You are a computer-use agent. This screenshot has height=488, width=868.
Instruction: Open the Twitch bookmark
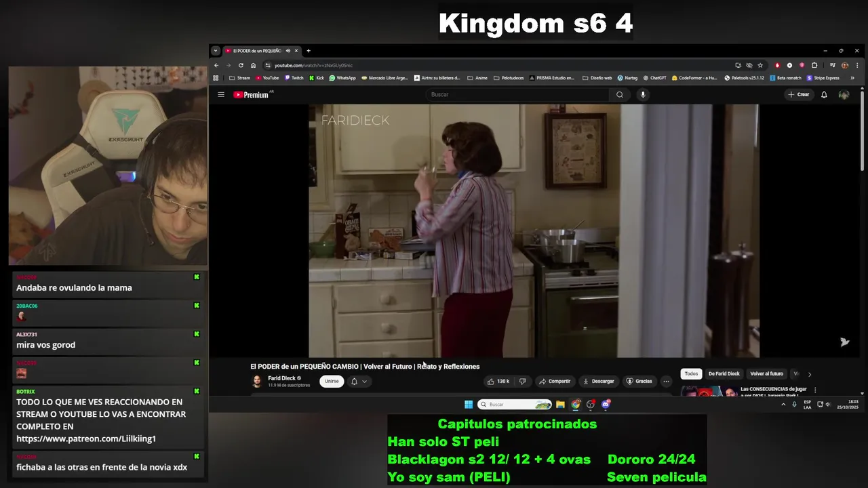(x=294, y=78)
